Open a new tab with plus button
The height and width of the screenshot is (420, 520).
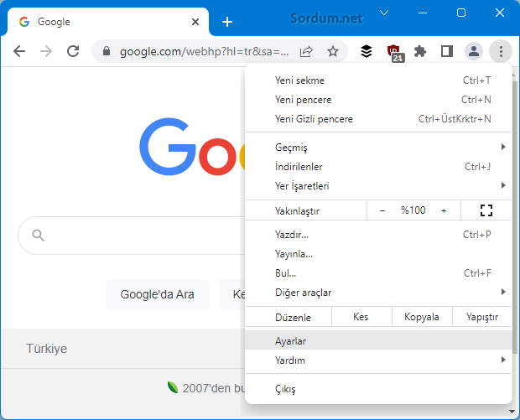227,22
